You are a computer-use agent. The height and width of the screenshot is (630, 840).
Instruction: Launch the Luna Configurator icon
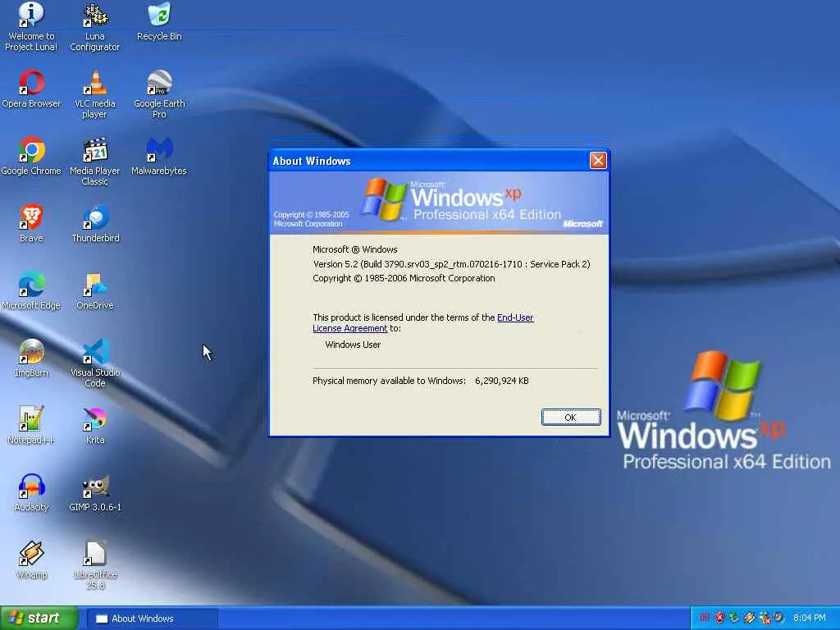(x=95, y=27)
